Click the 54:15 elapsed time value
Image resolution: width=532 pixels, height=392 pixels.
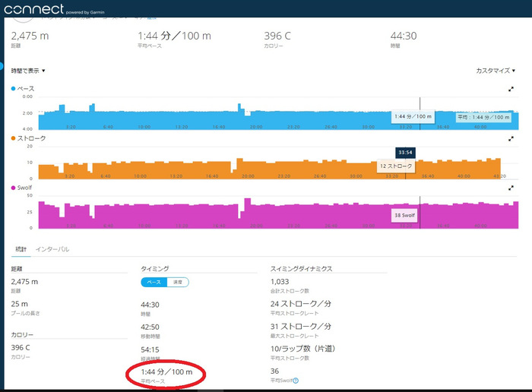[150, 349]
